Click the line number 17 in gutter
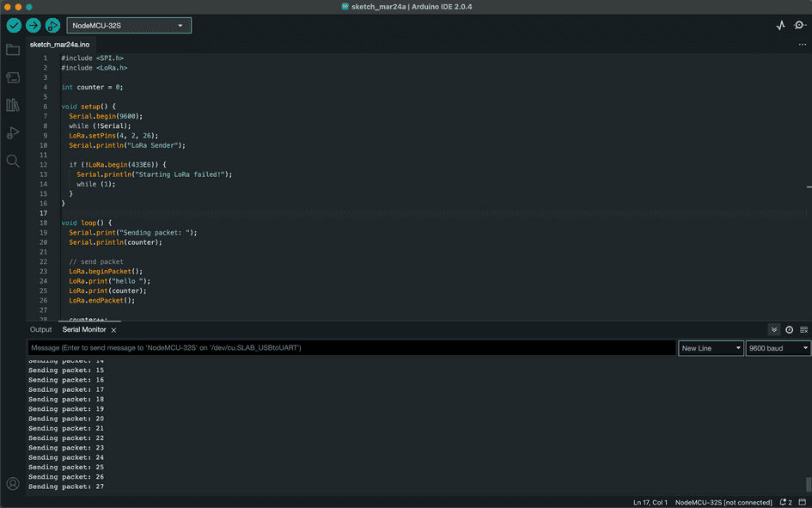The width and height of the screenshot is (812, 508). (44, 213)
